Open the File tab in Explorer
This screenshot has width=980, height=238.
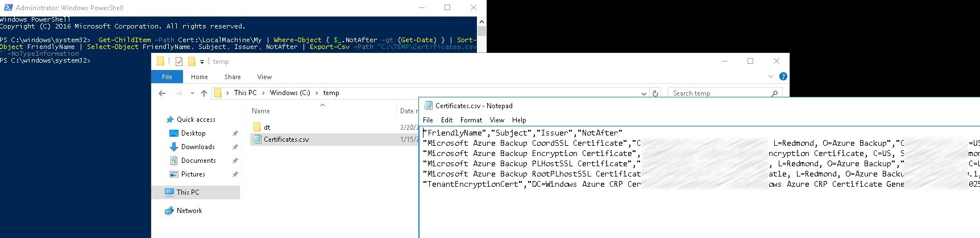(x=167, y=77)
